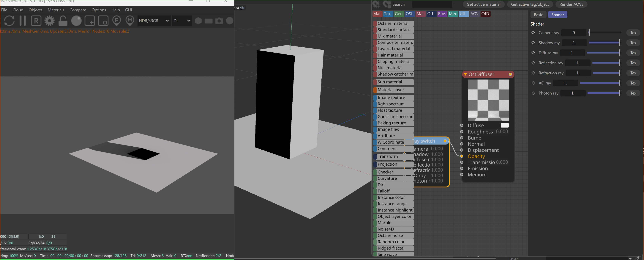Toggle the camera lock padlock icon
644x260 pixels.
pyautogui.click(x=63, y=21)
